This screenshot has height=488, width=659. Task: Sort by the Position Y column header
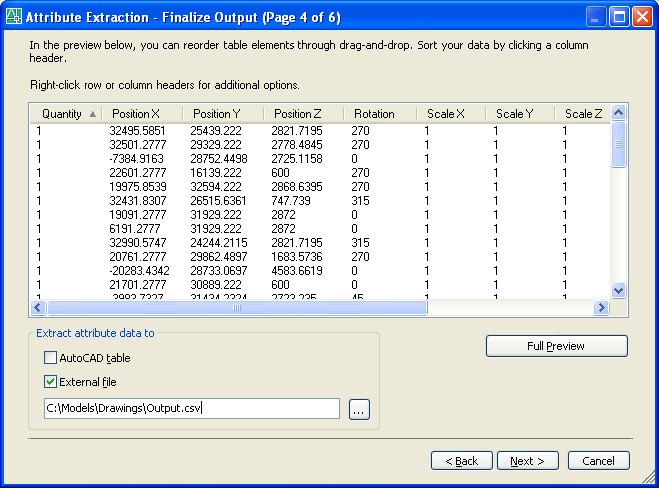[x=223, y=114]
